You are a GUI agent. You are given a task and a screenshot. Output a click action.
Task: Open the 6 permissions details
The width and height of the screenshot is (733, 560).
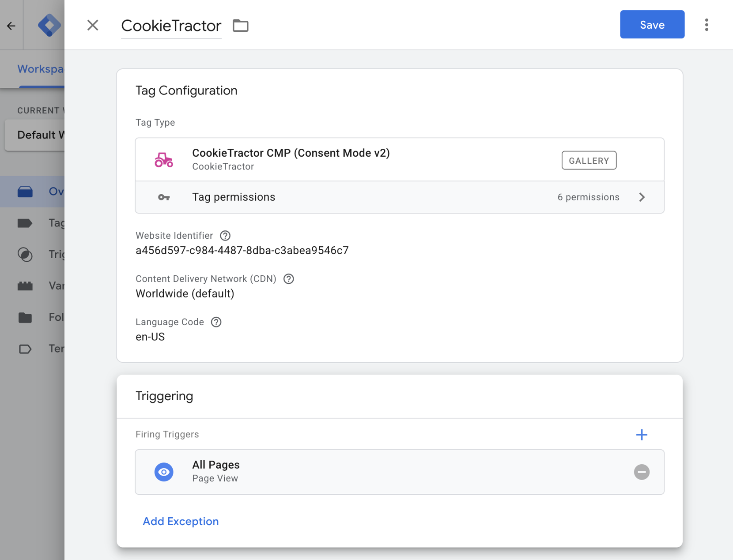(588, 197)
